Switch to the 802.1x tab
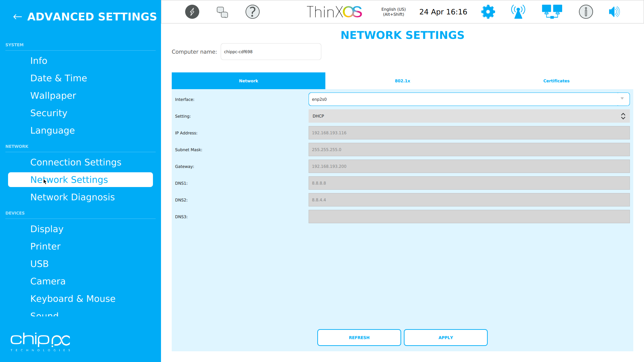644x362 pixels. (402, 81)
